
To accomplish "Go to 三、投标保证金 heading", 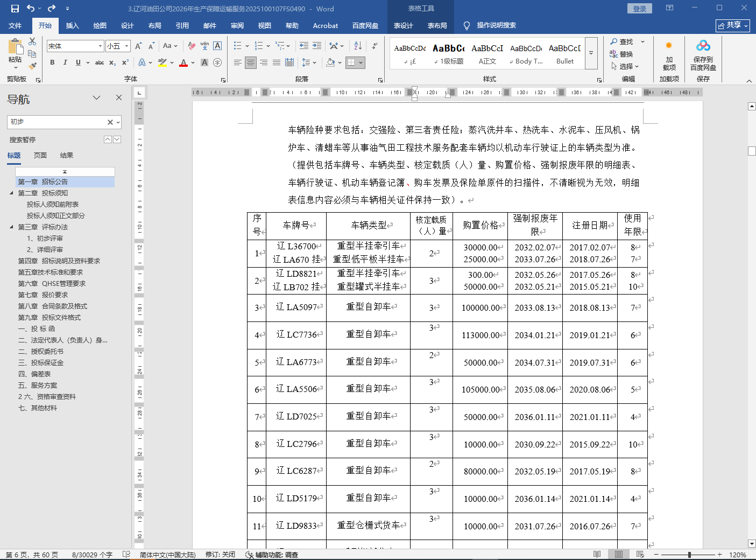I will pyautogui.click(x=41, y=362).
